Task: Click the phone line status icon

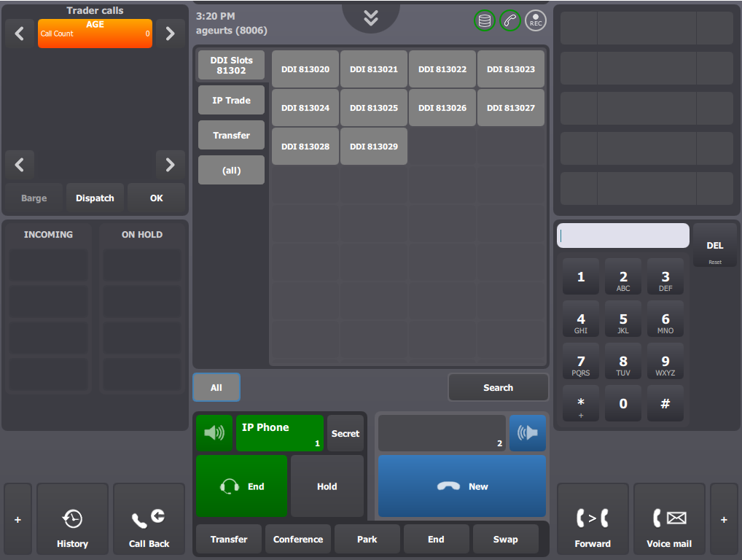Action: pos(510,21)
